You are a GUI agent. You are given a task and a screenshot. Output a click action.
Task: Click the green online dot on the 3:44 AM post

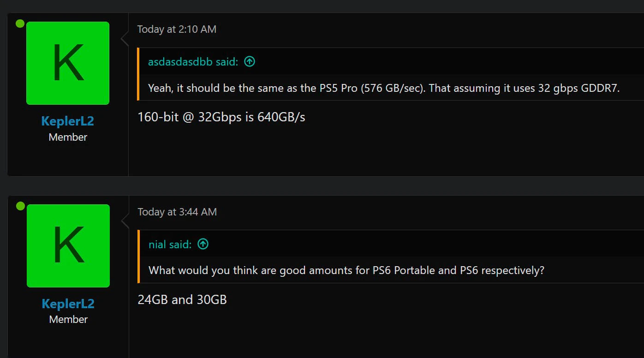pos(20,206)
